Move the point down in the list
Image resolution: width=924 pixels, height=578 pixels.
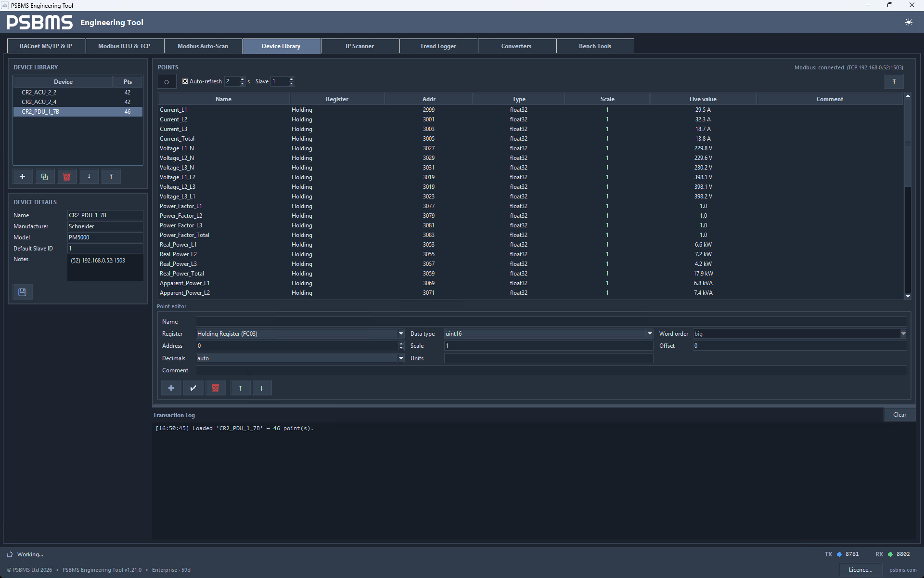click(262, 388)
